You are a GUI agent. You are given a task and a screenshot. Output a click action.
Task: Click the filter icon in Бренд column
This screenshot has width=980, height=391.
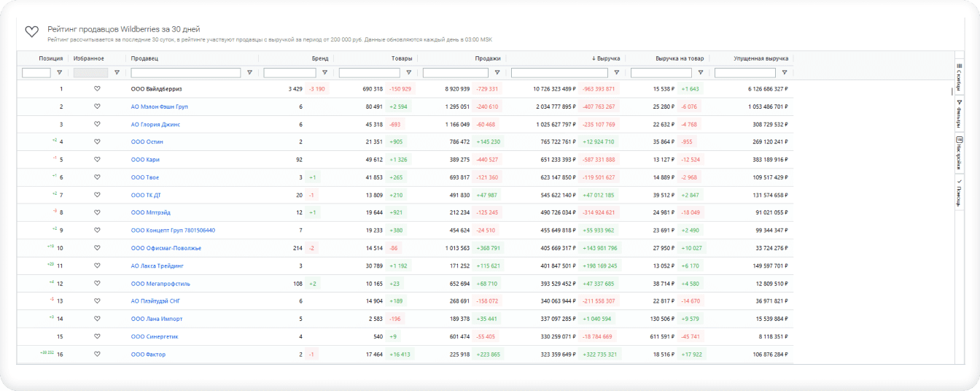point(324,73)
